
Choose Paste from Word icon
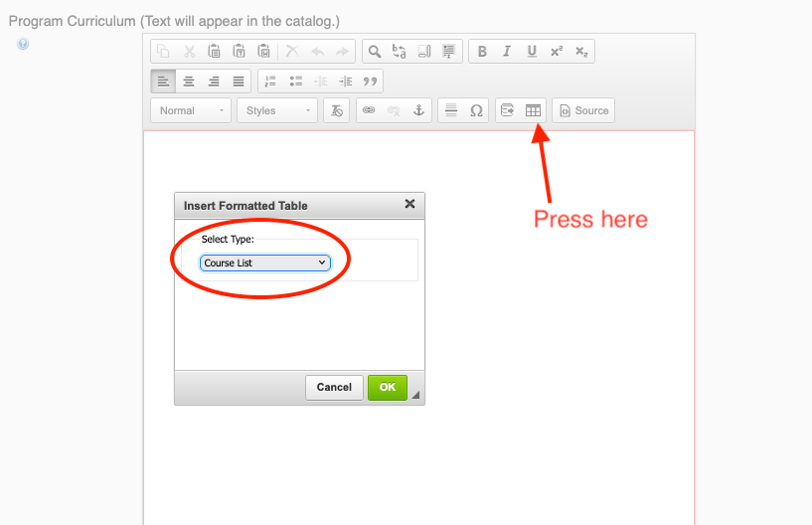point(264,52)
